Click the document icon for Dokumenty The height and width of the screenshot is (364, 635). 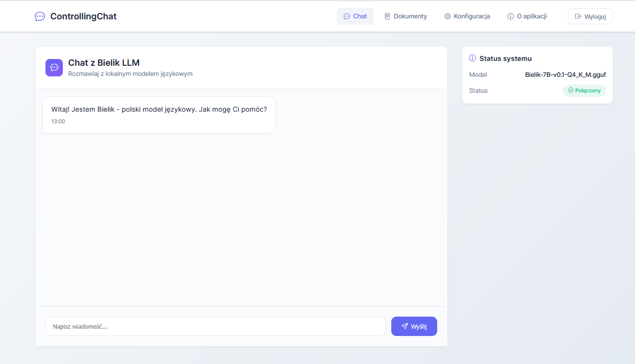[x=387, y=16]
